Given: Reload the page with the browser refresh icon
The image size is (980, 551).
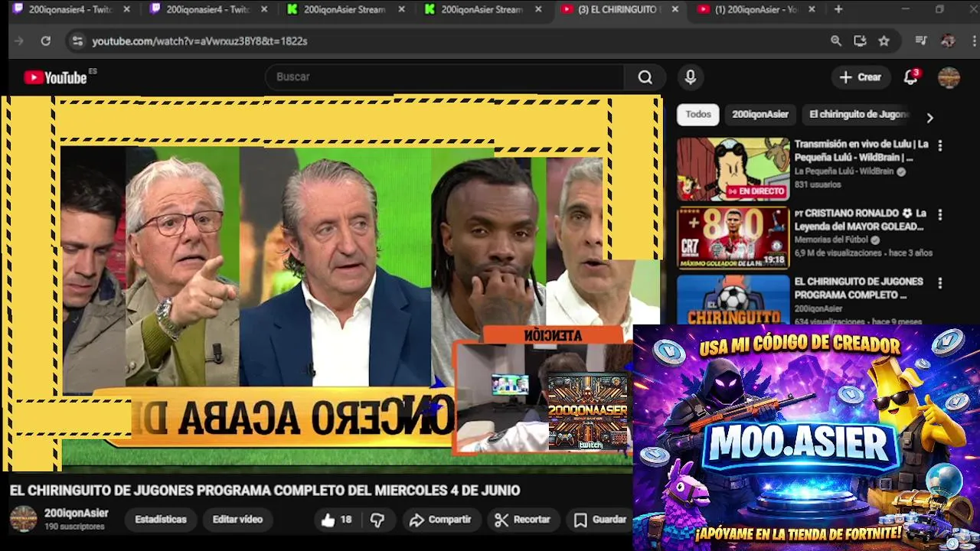Looking at the screenshot, I should tap(45, 41).
